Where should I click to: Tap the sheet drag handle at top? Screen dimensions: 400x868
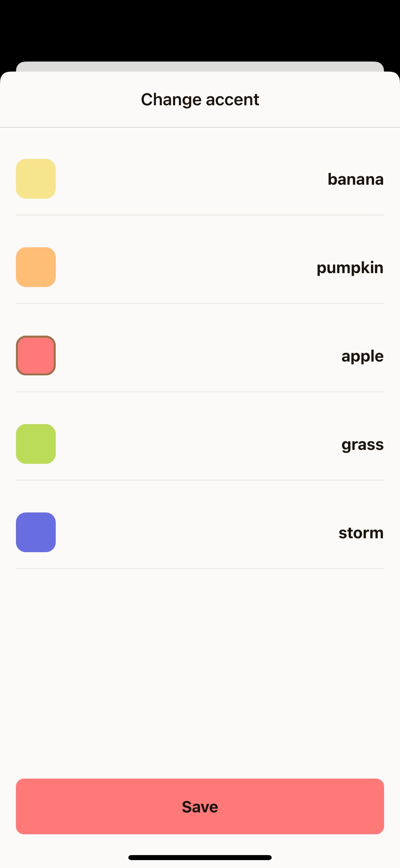click(x=200, y=67)
